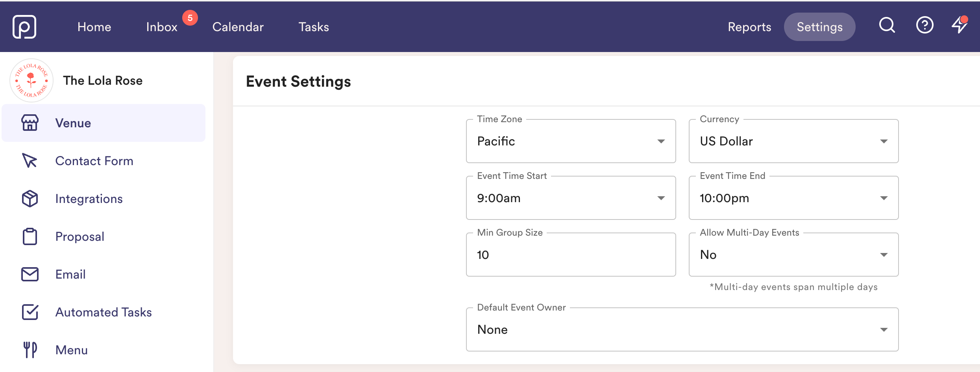Select the Contact Form cursor icon
This screenshot has height=372, width=980.
click(x=30, y=161)
